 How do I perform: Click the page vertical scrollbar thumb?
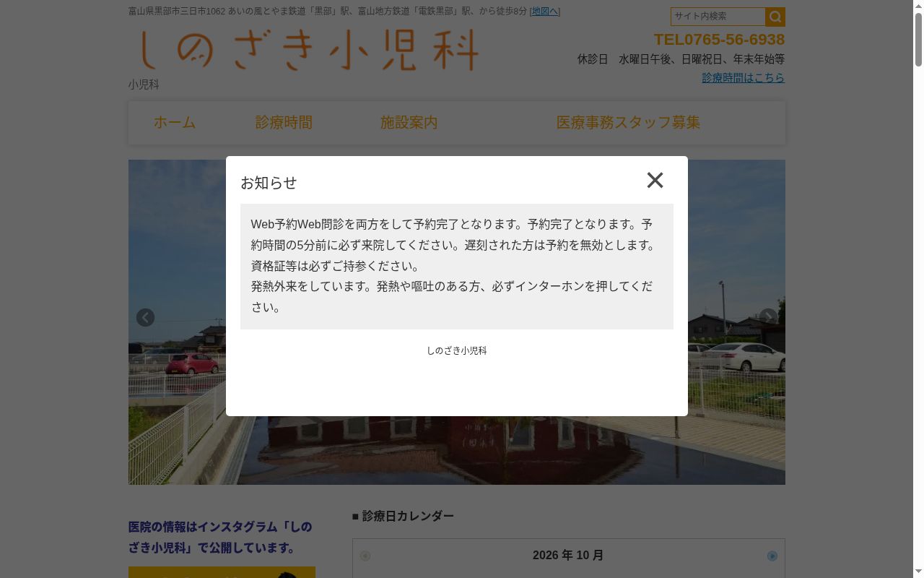(x=918, y=40)
